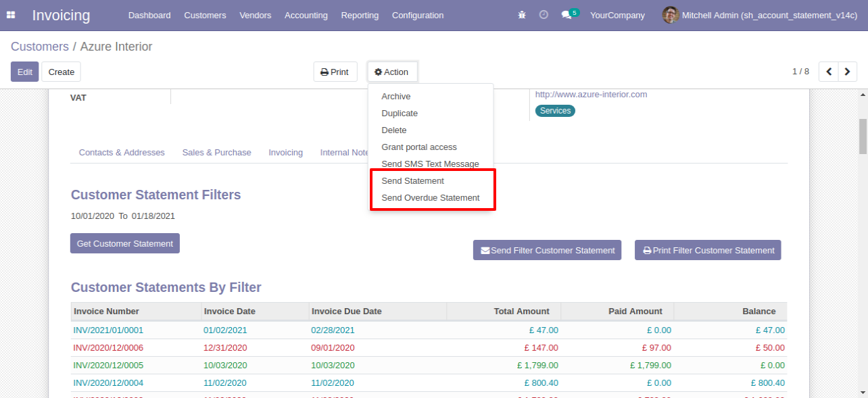Screen dimensions: 868x398
Task: Open Mitchell Admin user menu
Action: click(x=760, y=15)
